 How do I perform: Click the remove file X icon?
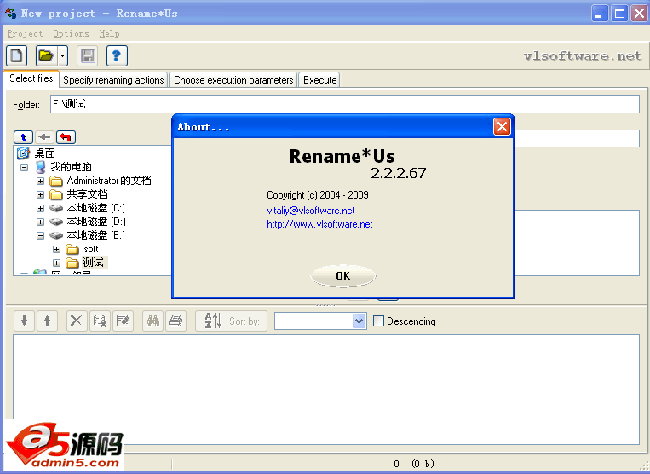tap(76, 321)
